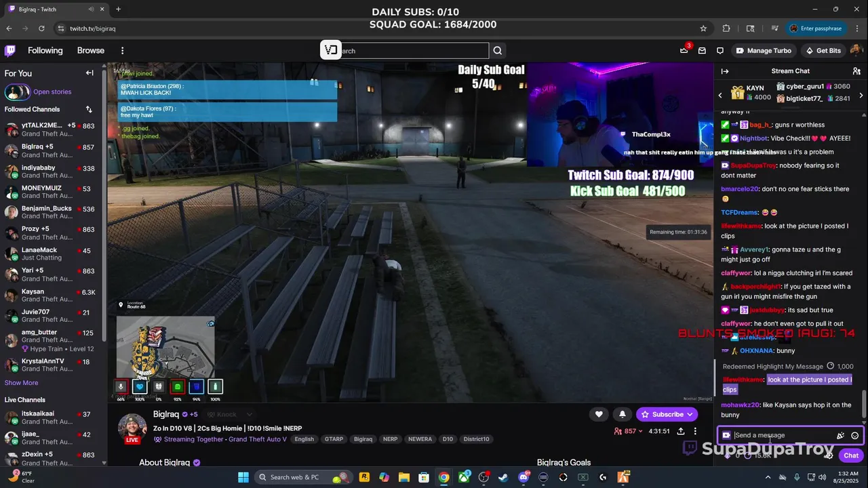Screen dimensions: 868x488
Task: Click Nightbot username in chat
Action: [753, 138]
